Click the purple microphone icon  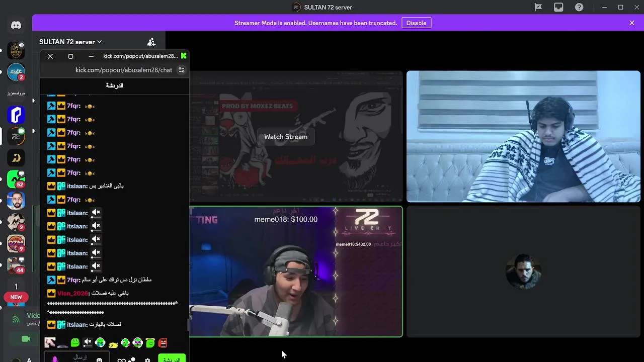(55, 359)
